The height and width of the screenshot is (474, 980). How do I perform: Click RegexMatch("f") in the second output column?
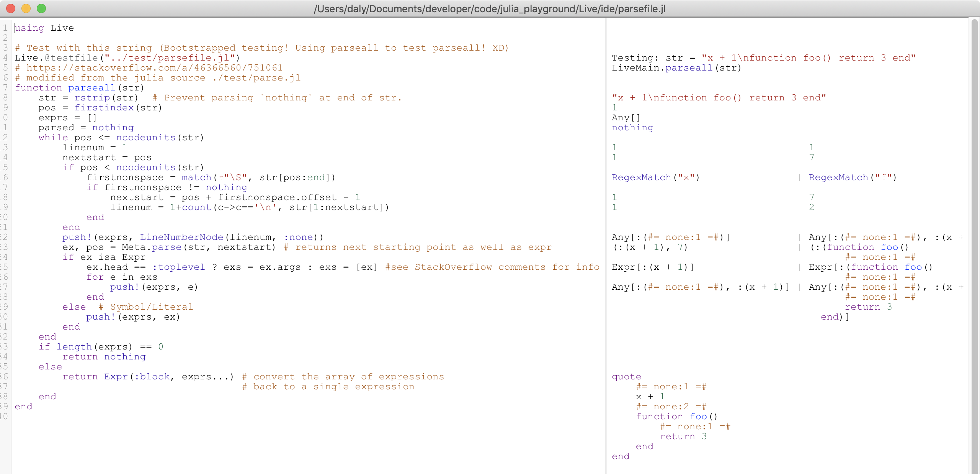853,177
